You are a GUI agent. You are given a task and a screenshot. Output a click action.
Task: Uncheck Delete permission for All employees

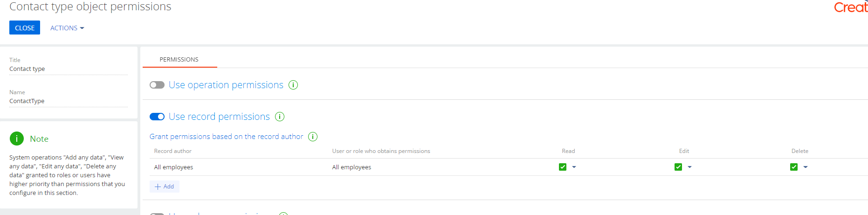click(794, 167)
